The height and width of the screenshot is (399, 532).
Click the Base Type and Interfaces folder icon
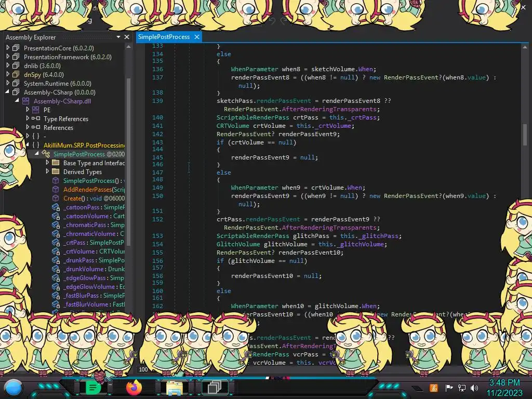pyautogui.click(x=56, y=163)
